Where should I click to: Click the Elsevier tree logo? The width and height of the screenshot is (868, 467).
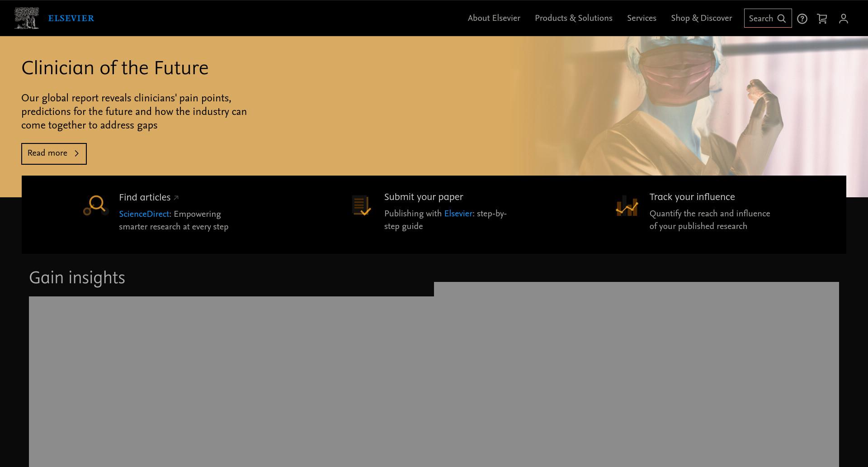[26, 18]
